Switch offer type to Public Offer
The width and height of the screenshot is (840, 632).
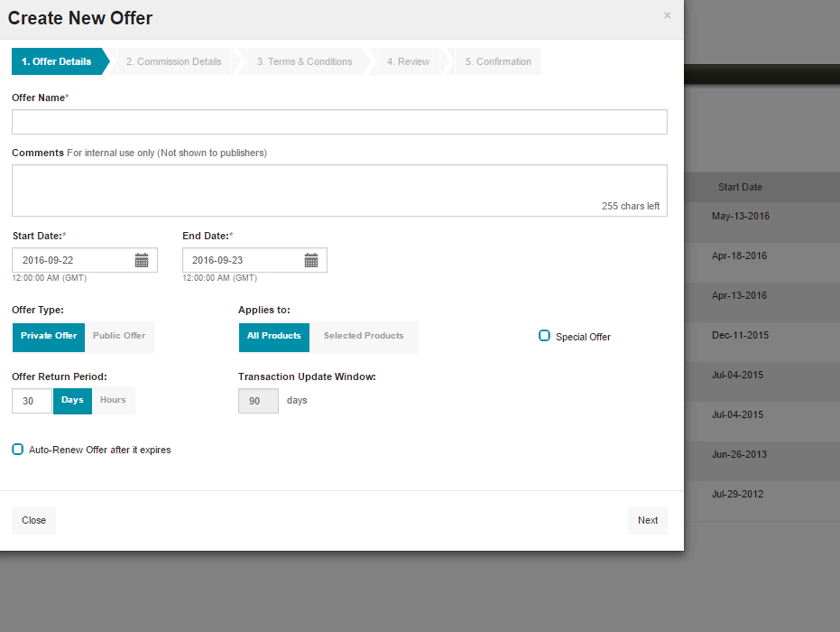tap(119, 336)
